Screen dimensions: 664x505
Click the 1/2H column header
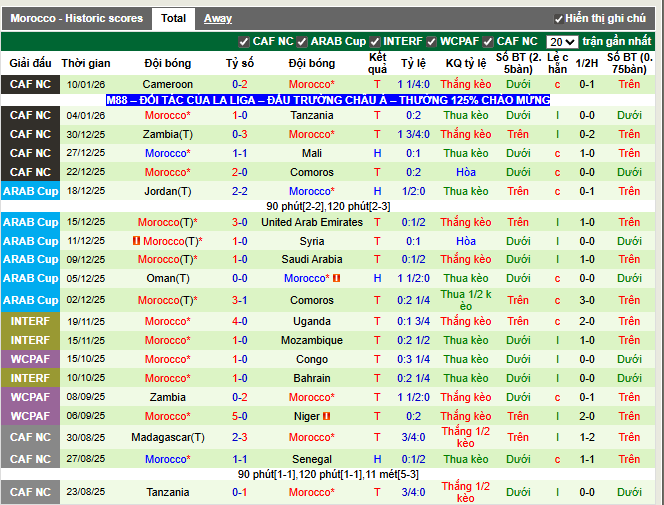pyautogui.click(x=587, y=63)
